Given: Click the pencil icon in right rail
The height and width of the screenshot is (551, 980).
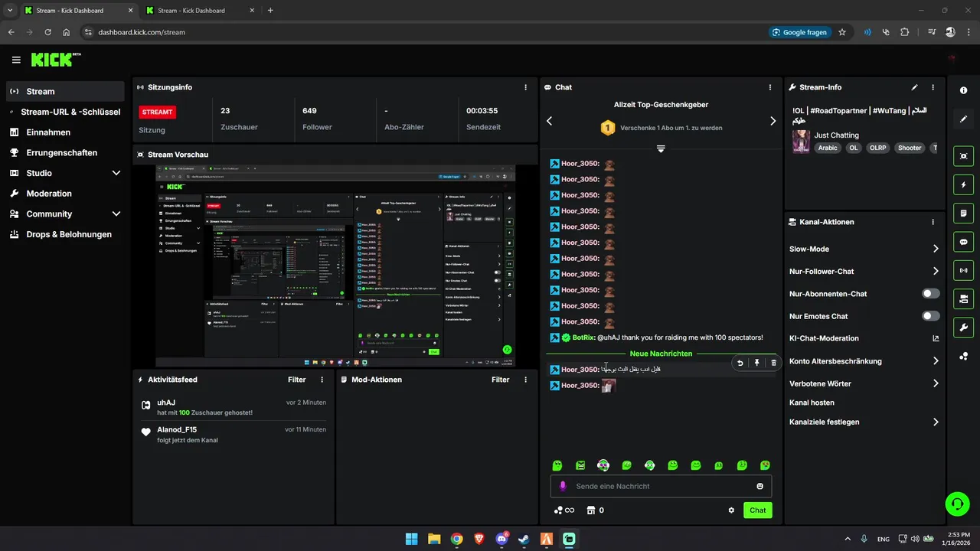Looking at the screenshot, I should click(963, 119).
